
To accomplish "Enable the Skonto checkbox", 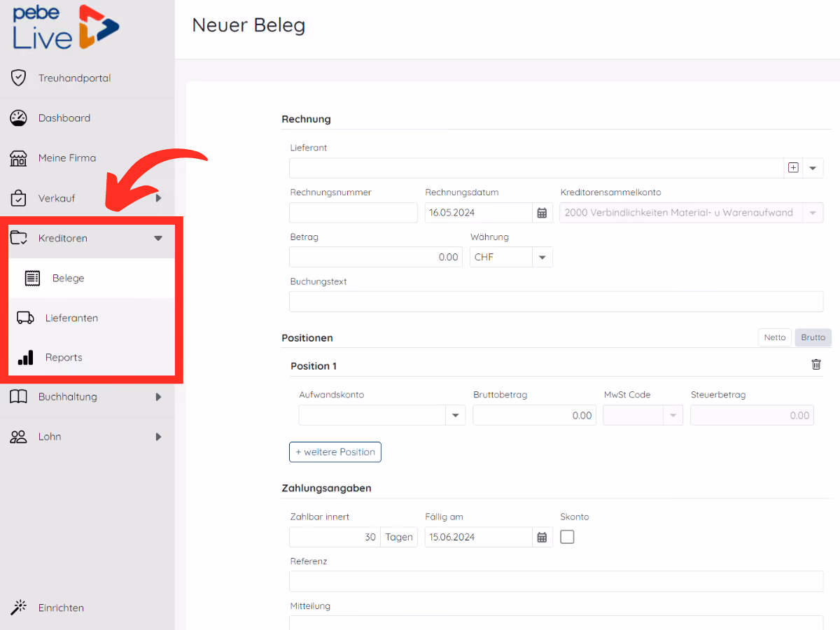I will (568, 536).
